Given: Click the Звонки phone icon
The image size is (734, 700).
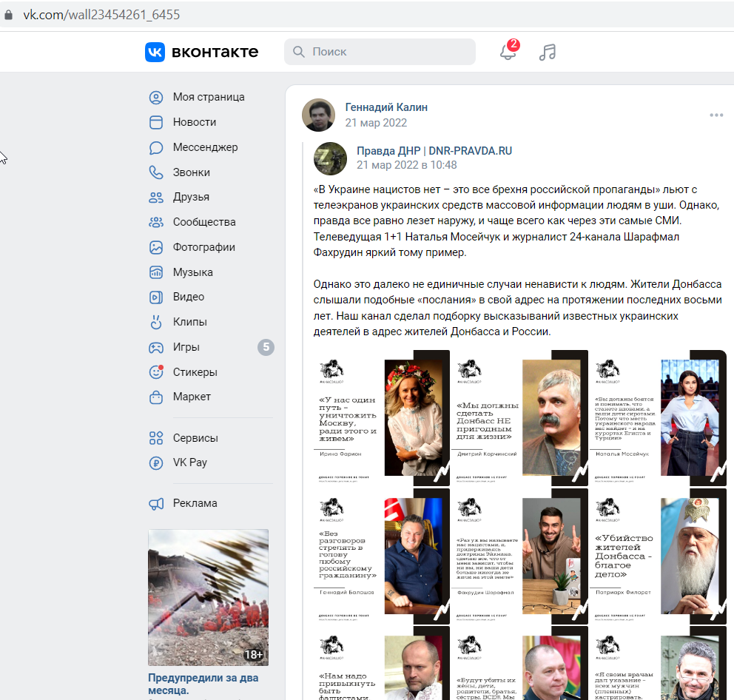Looking at the screenshot, I should pos(156,172).
